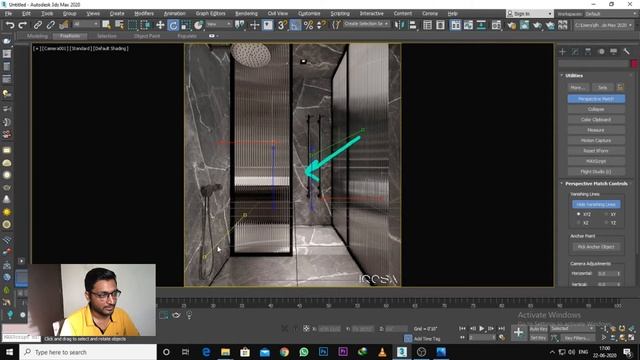The image size is (640, 360).
Task: Open the Rendered Frame Window icon
Action: click(x=524, y=25)
